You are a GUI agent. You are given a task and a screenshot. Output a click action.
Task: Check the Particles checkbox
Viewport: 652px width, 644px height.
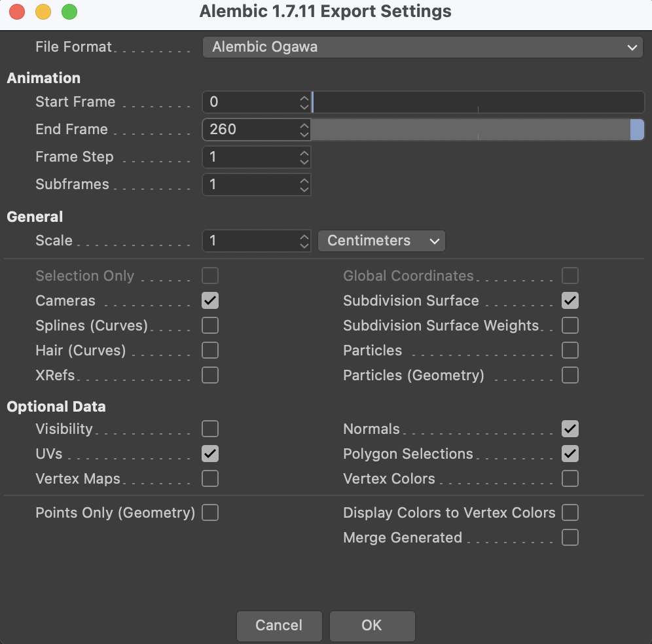coord(570,351)
